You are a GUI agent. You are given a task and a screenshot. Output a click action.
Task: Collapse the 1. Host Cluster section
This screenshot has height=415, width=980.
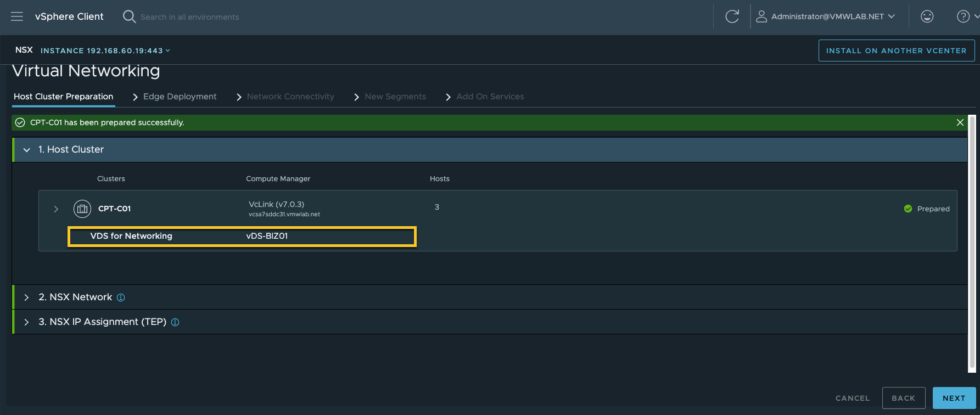(26, 150)
